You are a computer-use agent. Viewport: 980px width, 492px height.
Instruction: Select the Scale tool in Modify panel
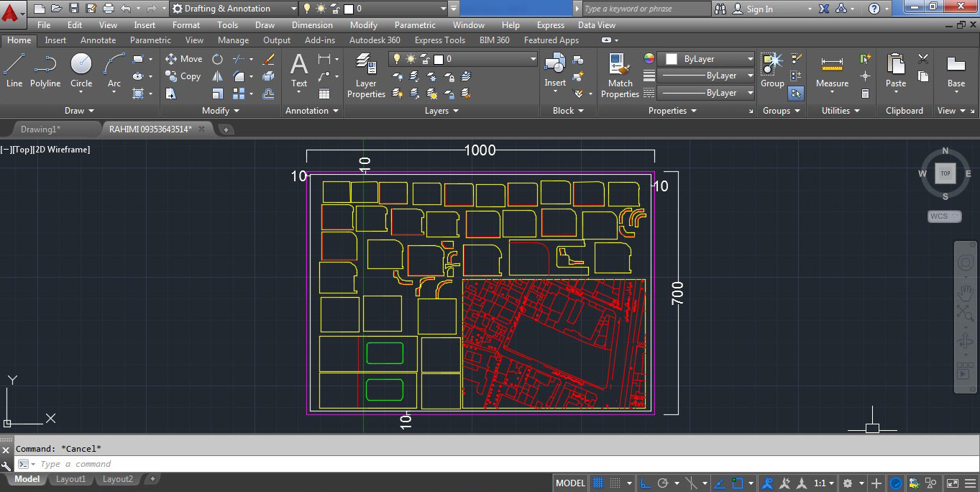(217, 94)
